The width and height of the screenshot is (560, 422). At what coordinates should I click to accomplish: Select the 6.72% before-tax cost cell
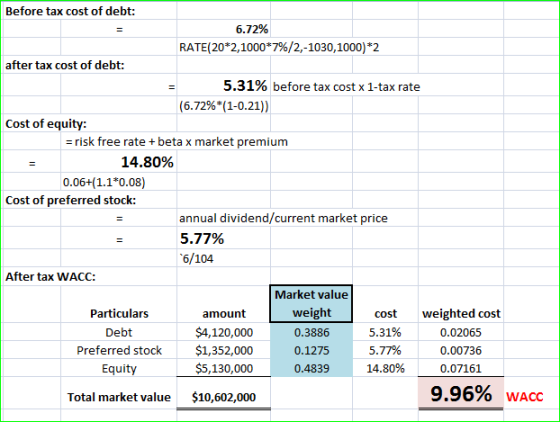224,29
